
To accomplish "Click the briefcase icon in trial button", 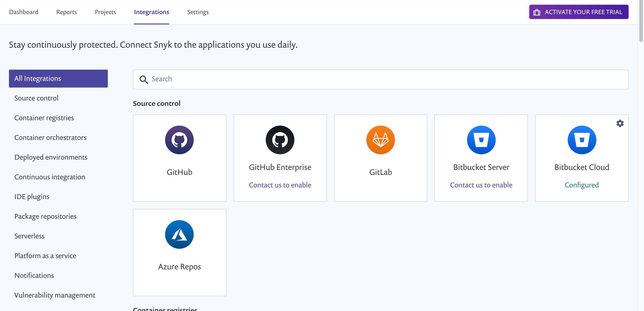I will [537, 12].
